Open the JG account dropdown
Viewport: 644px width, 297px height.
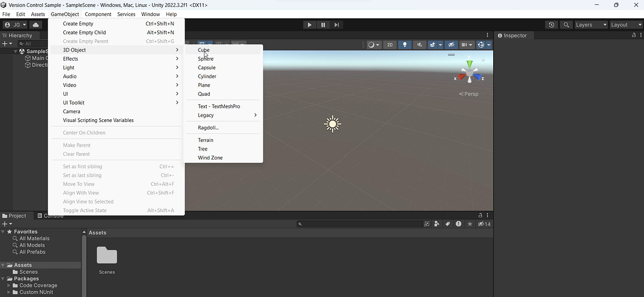[x=15, y=25]
